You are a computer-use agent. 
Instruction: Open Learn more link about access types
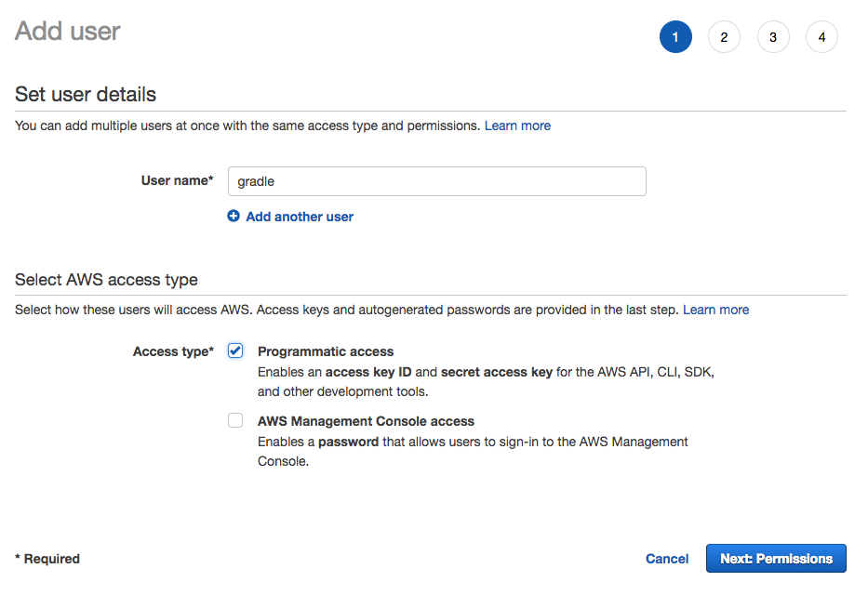pos(715,310)
